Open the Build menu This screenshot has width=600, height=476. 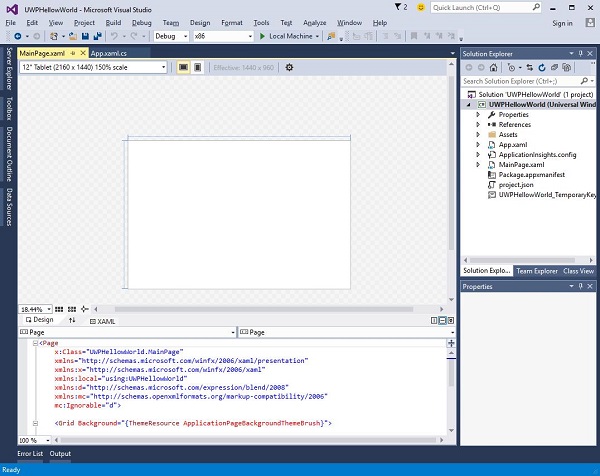click(x=113, y=22)
